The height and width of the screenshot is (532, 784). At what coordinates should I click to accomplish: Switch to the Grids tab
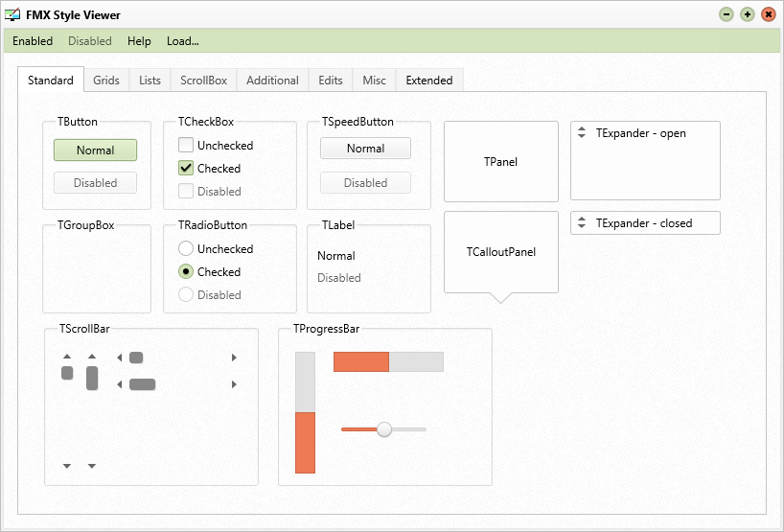[106, 80]
